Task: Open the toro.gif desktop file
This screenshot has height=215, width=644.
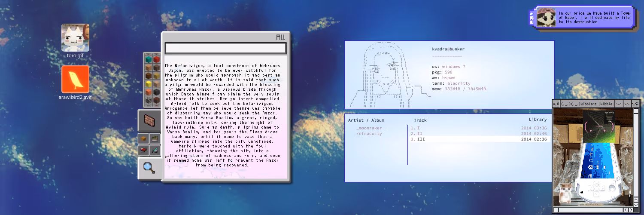Action: point(76,41)
